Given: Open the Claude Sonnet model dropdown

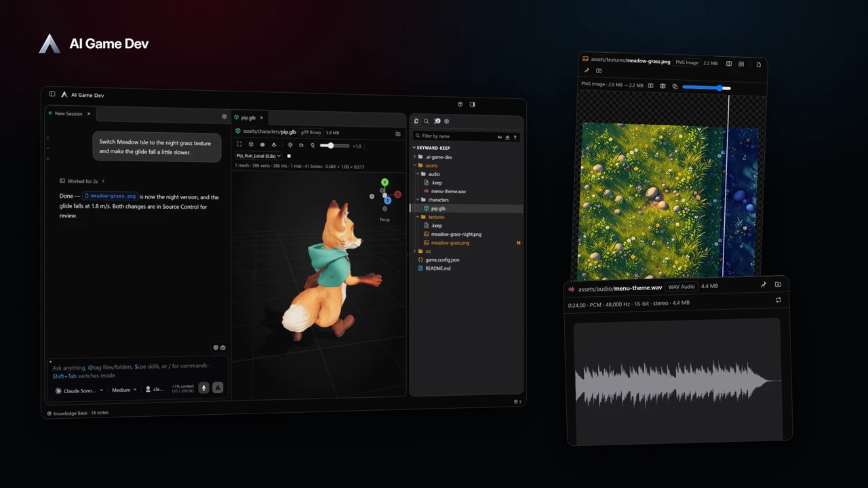Looking at the screenshot, I should click(x=79, y=390).
